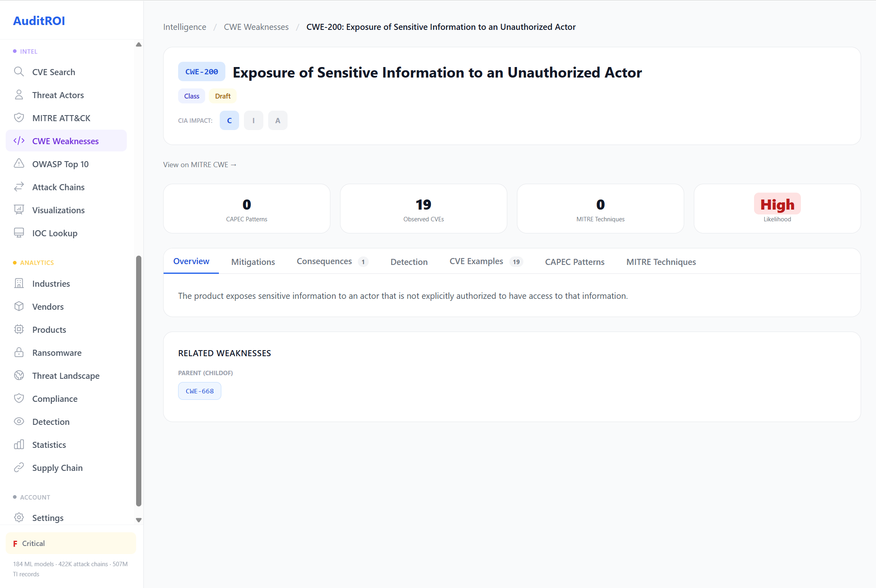The width and height of the screenshot is (876, 588).
Task: View the MITRE Techniques tab
Action: pos(661,262)
